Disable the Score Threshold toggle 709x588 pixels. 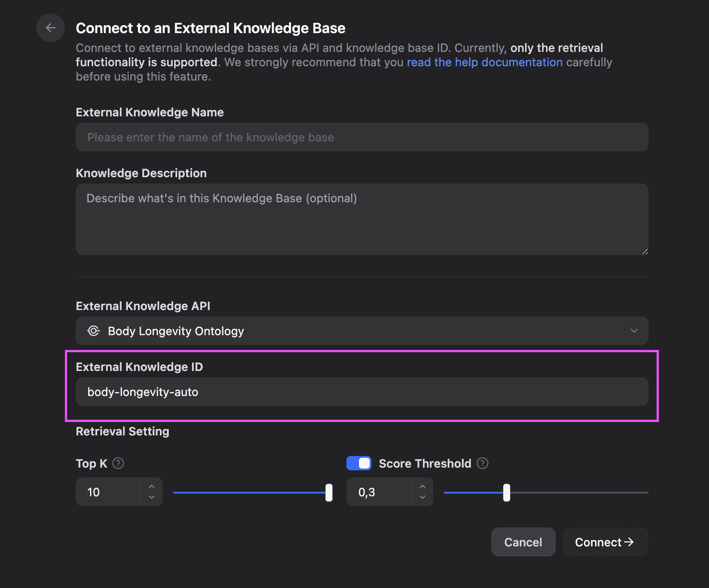tap(359, 463)
